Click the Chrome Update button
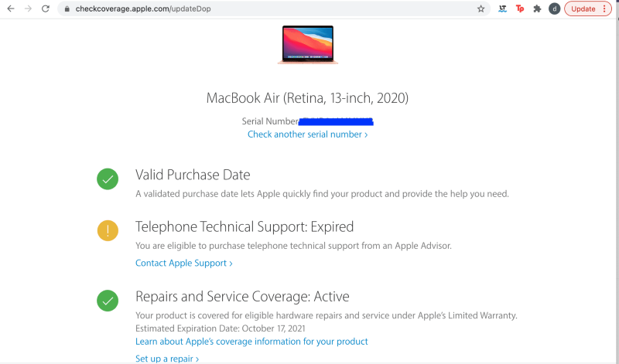 click(x=587, y=9)
